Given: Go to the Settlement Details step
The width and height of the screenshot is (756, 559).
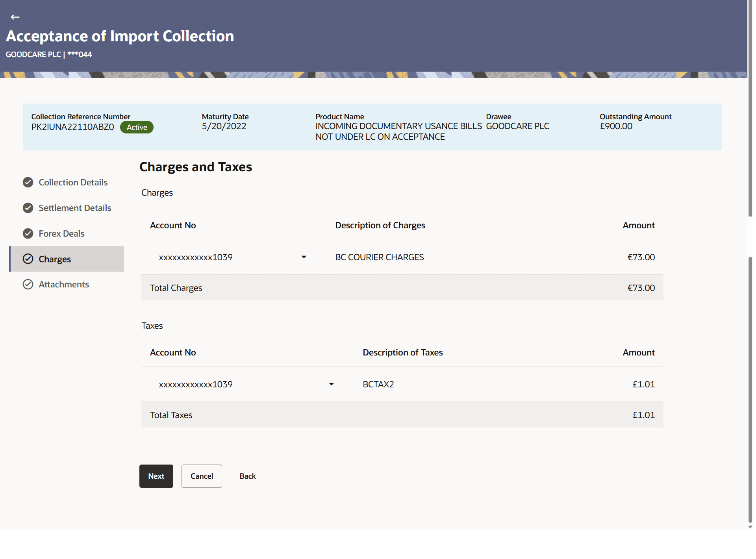Looking at the screenshot, I should (75, 208).
